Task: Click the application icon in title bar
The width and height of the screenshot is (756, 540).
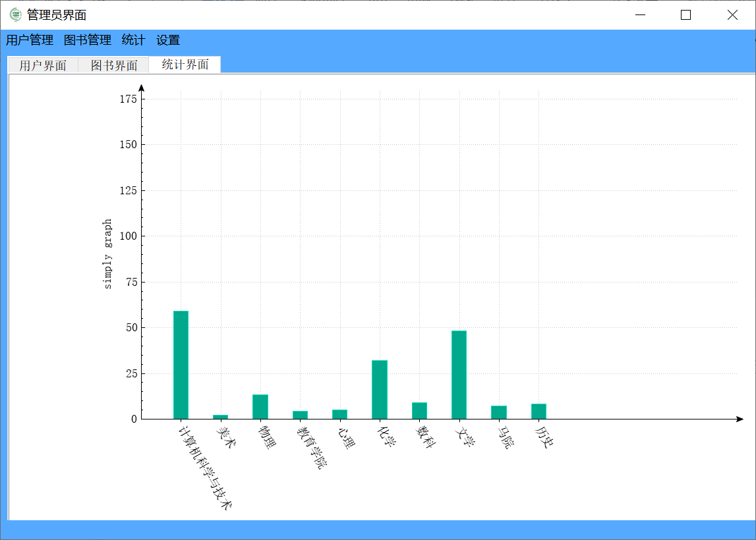Action: [15, 15]
